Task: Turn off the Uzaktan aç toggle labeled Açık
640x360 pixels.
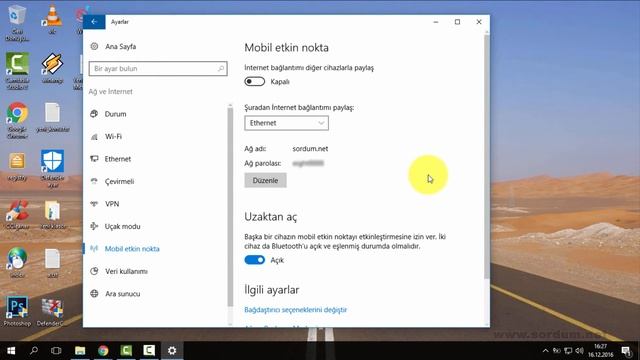Action: click(255, 260)
